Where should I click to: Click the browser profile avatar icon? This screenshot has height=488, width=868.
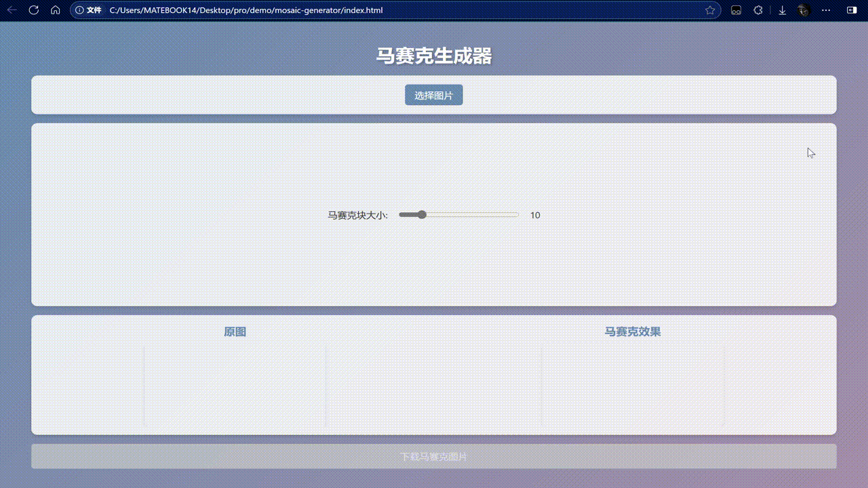(x=803, y=10)
